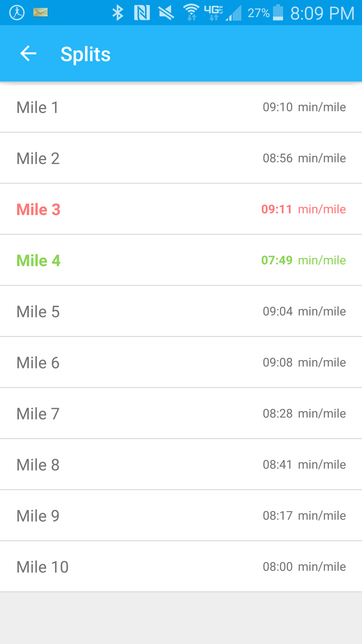Open the Mile 8 split row
Viewport: 362px width, 644px height.
(181, 465)
